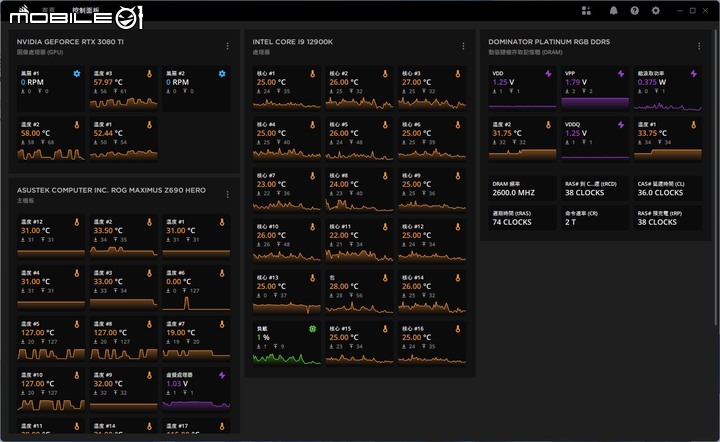Open the NVIDIA GeForce RTX 3080 Ti panel options menu

[227, 46]
